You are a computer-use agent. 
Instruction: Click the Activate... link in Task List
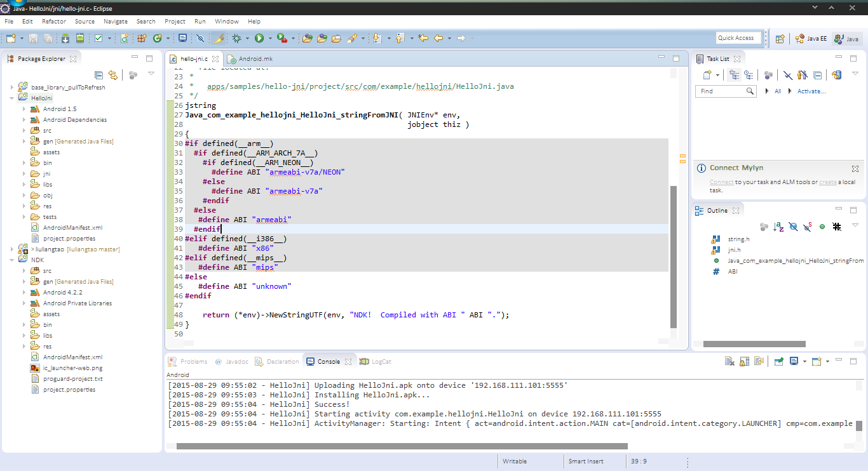click(x=811, y=91)
